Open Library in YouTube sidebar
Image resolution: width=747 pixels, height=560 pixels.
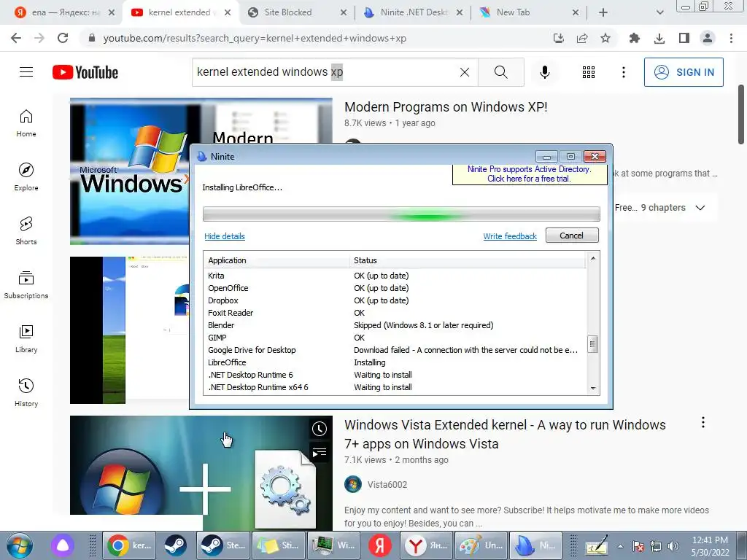click(26, 338)
